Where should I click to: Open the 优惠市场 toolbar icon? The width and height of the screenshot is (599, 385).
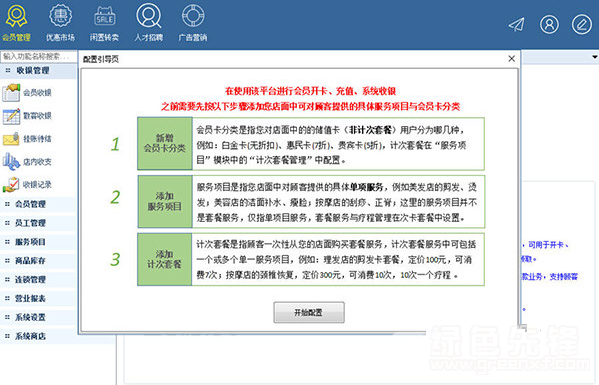coord(60,22)
